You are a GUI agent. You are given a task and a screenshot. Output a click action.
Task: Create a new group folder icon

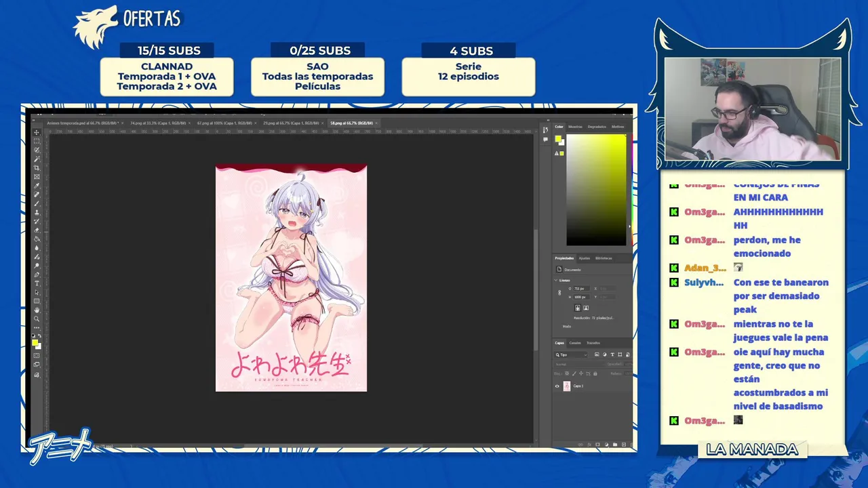click(615, 445)
